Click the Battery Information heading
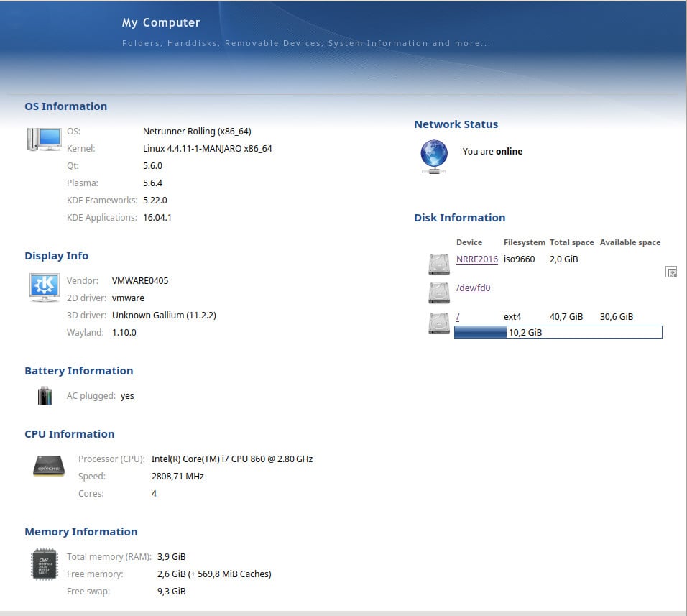The height and width of the screenshot is (616, 687). tap(79, 371)
